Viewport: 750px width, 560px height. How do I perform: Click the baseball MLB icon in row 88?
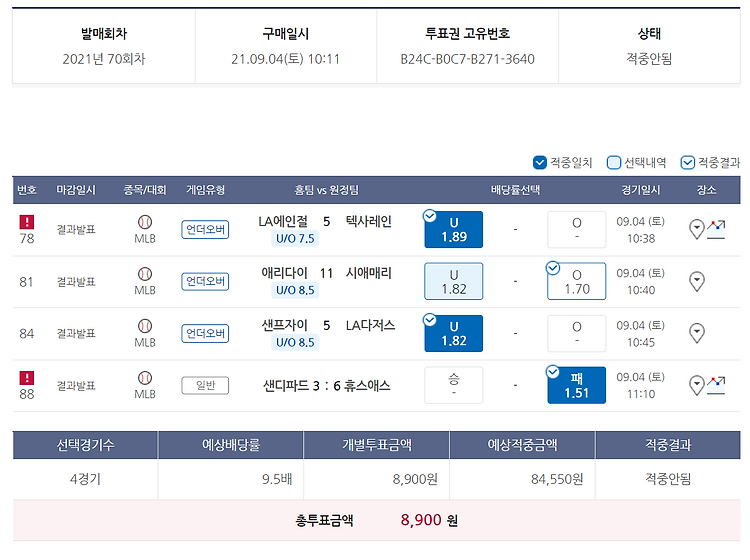[x=145, y=378]
